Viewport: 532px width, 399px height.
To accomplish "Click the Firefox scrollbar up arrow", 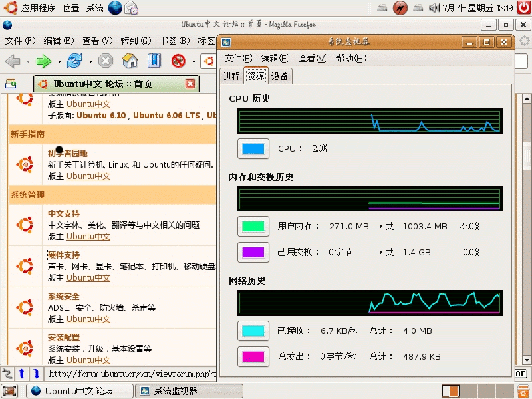I will (527, 98).
